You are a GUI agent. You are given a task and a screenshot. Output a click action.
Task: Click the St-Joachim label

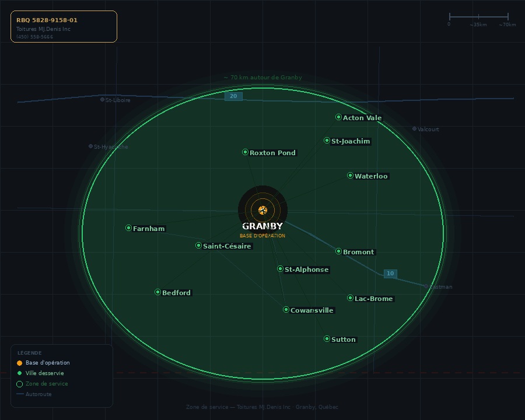[x=351, y=141]
